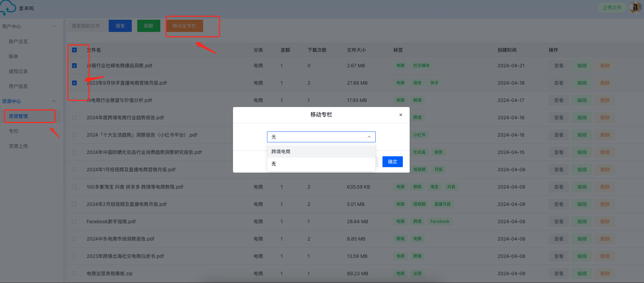Click the blue 搜索 button
The image size is (644, 283).
click(120, 26)
